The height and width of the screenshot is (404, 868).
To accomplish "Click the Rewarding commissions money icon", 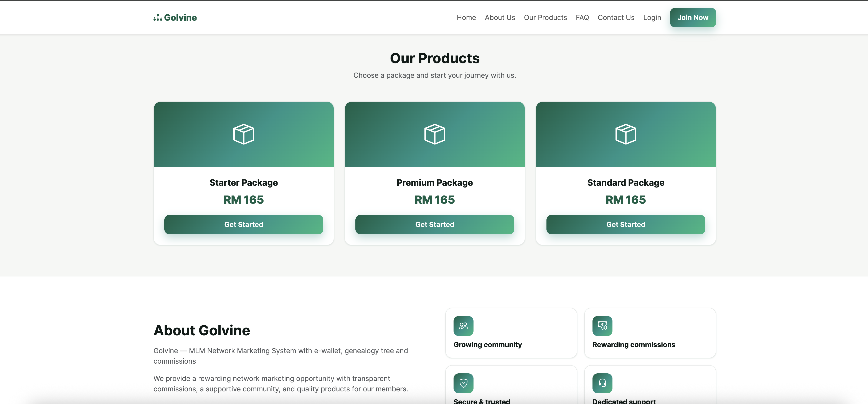I will [x=602, y=326].
